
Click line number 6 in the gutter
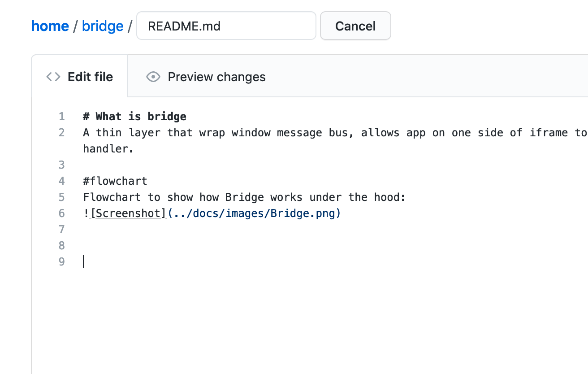pyautogui.click(x=62, y=213)
